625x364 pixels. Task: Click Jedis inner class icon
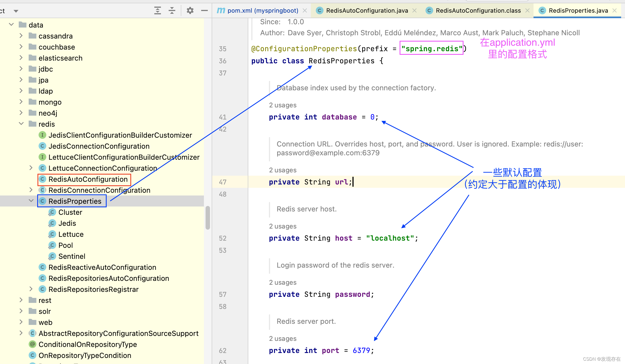[52, 223]
